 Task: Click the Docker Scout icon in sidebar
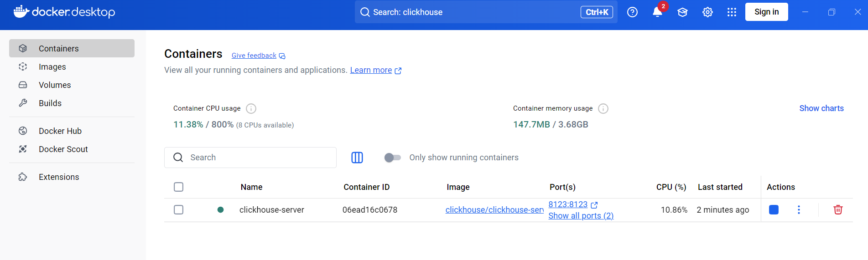(23, 149)
